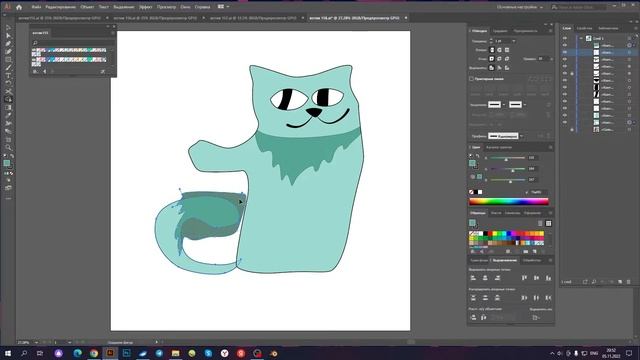The image size is (640, 360).
Task: Choose the round join corner icon
Action: click(499, 59)
